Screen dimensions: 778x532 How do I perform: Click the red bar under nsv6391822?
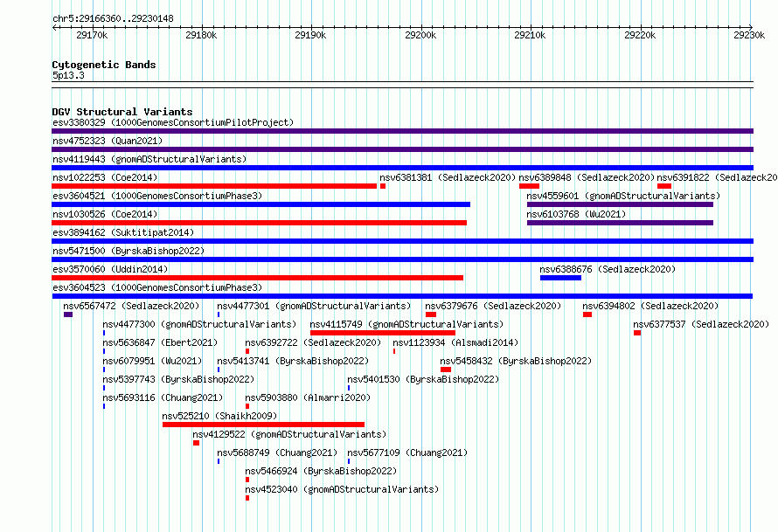[664, 186]
